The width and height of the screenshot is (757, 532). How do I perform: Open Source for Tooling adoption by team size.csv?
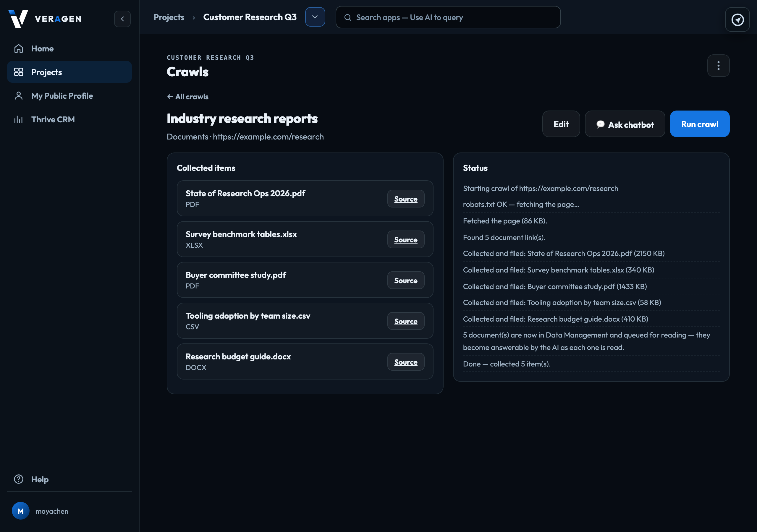(405, 321)
